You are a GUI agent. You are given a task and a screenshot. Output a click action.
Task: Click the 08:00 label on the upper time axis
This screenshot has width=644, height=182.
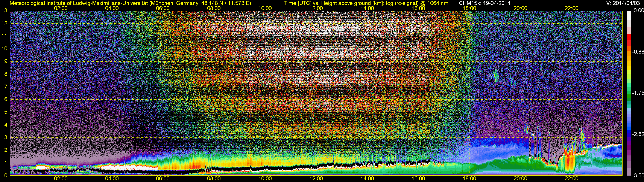(x=214, y=8)
